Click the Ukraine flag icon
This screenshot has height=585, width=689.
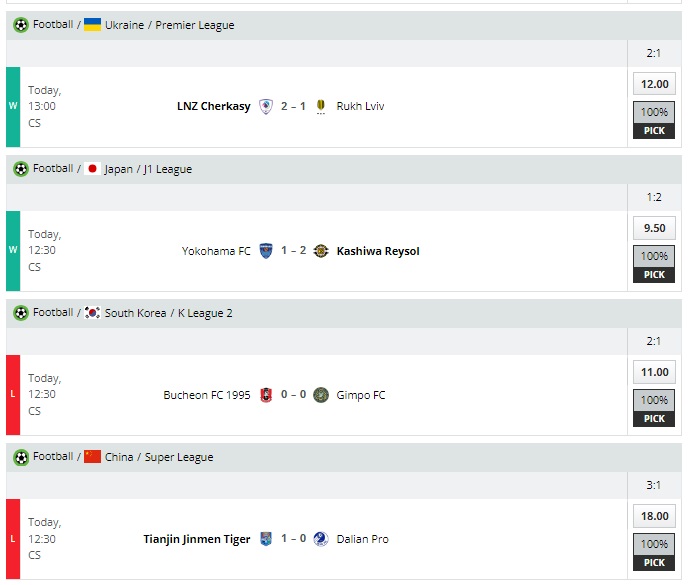[92, 24]
